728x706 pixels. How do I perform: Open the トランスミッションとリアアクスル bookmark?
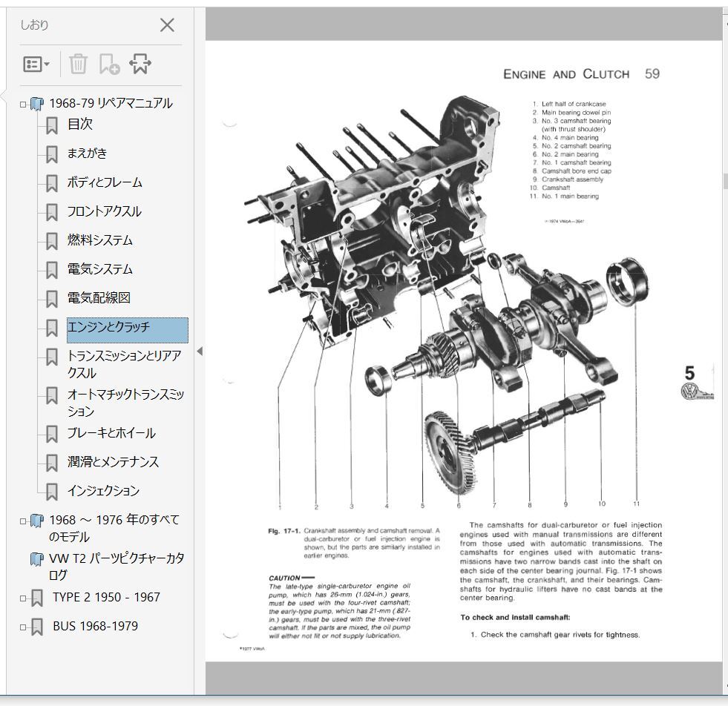[124, 364]
